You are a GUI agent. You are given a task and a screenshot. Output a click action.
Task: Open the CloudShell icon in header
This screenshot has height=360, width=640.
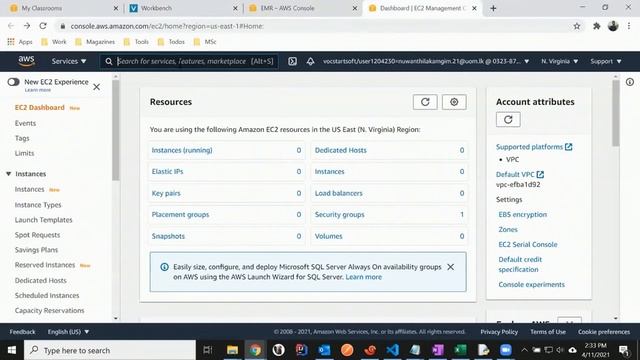coord(292,61)
